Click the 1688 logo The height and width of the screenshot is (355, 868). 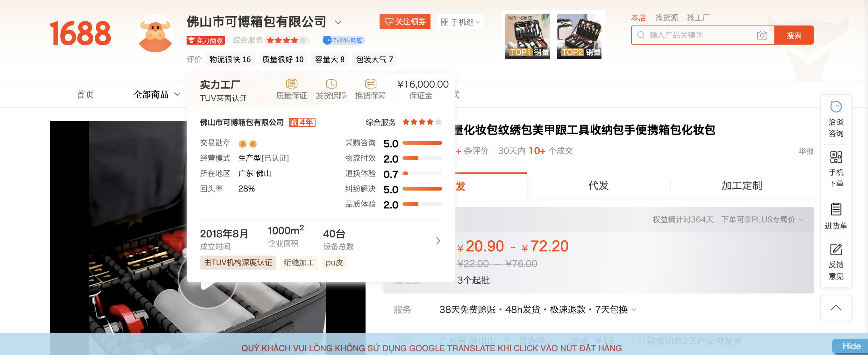coord(80,33)
